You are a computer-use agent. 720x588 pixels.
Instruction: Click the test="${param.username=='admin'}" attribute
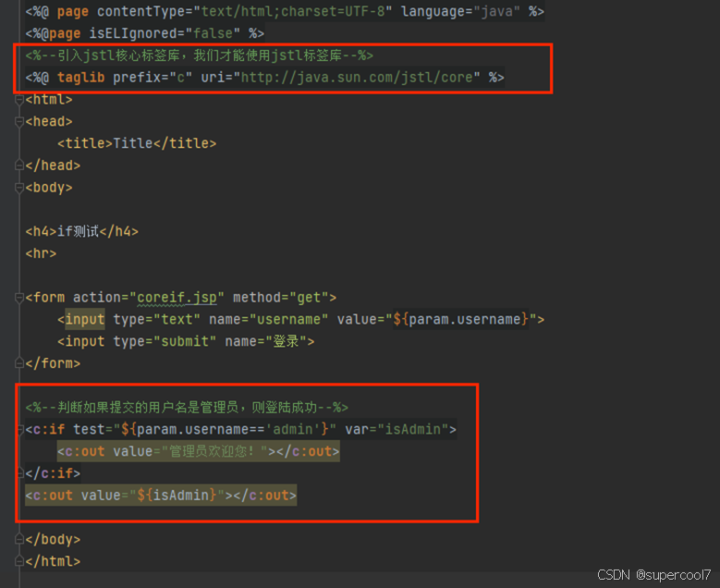coord(205,430)
